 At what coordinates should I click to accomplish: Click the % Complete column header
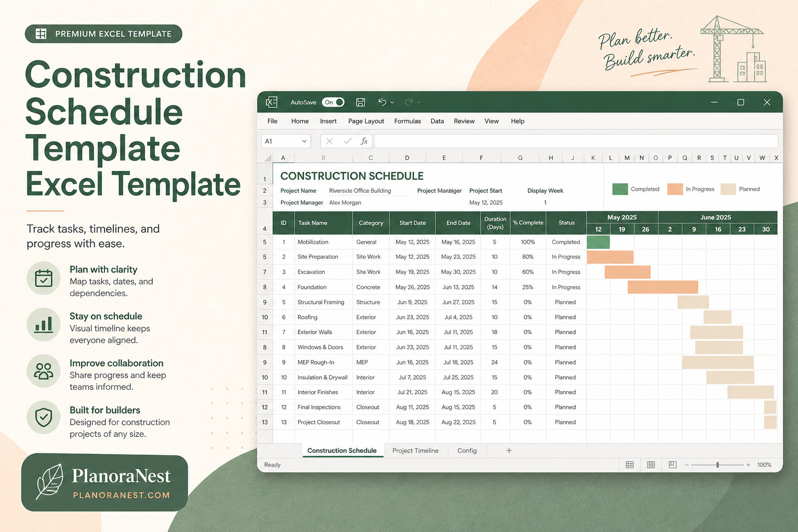(x=528, y=223)
